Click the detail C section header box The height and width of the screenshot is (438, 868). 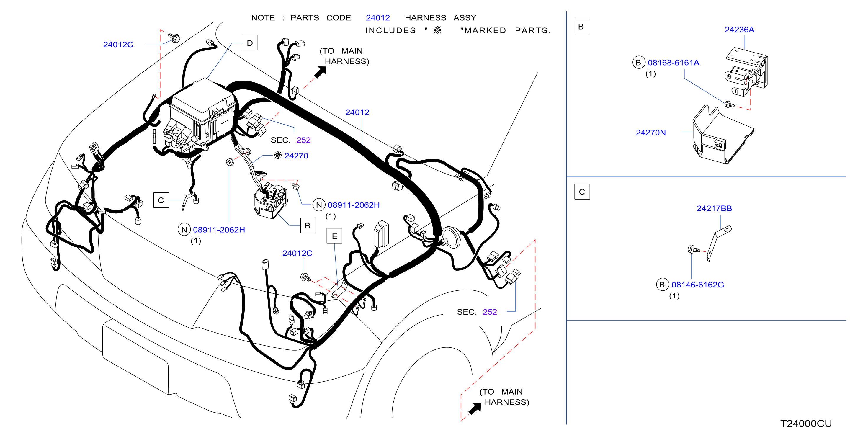click(x=582, y=192)
